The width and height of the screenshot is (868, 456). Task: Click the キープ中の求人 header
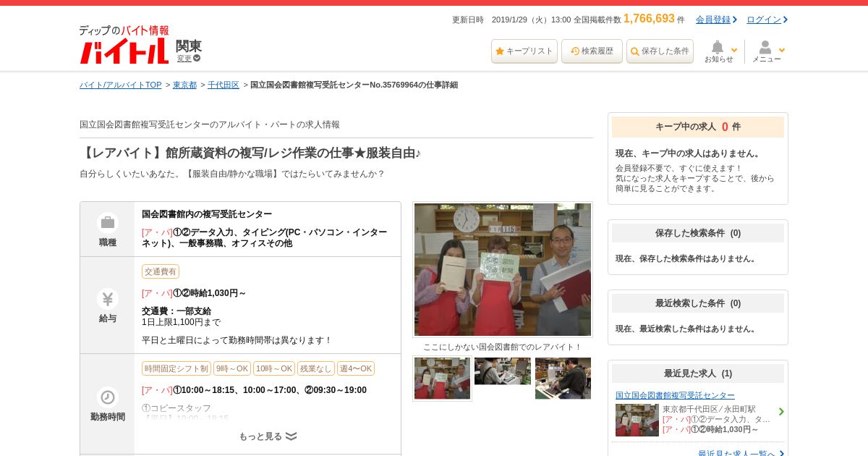[x=698, y=127]
